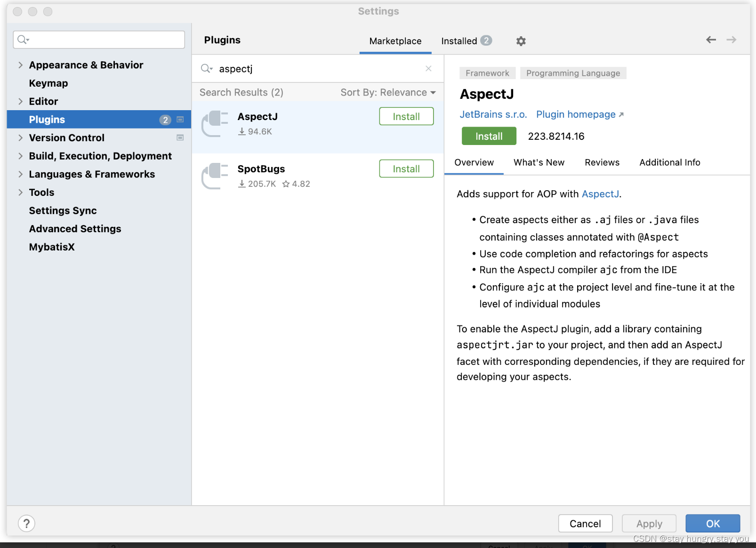
Task: Select the AspectJ result name
Action: 257,116
